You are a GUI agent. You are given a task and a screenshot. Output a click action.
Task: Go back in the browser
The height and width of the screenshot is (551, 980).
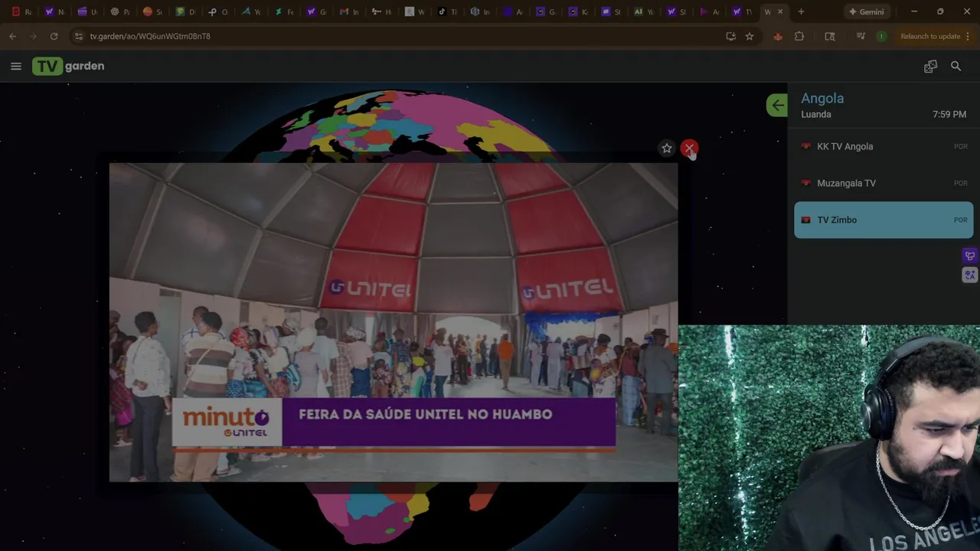point(13,36)
